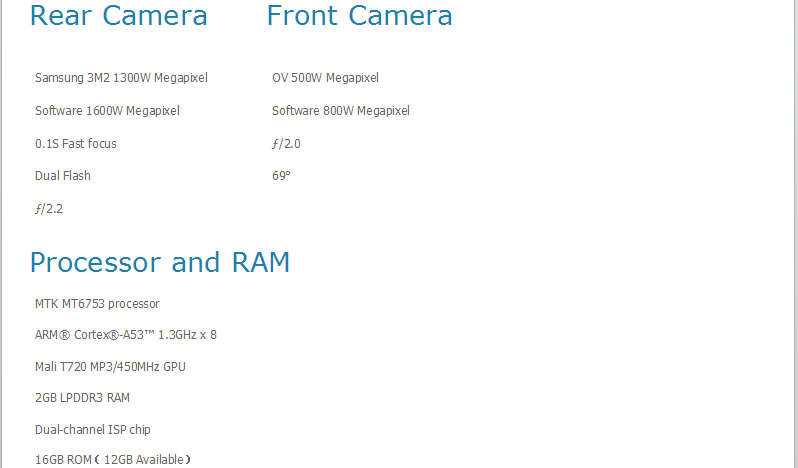The height and width of the screenshot is (468, 798).
Task: Select the Software 1600W Megapixel text
Action: (107, 111)
